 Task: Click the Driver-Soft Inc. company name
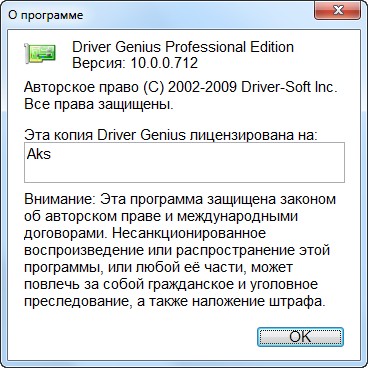pyautogui.click(x=289, y=88)
